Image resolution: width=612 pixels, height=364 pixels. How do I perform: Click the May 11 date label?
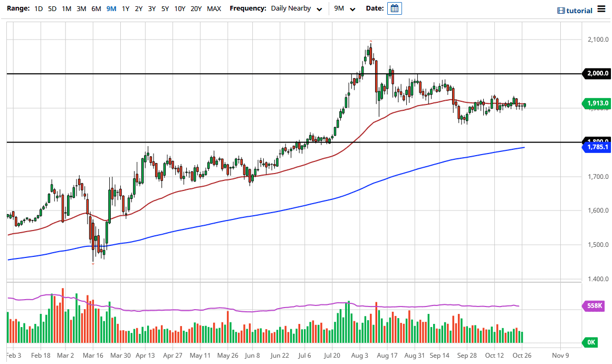tap(200, 356)
